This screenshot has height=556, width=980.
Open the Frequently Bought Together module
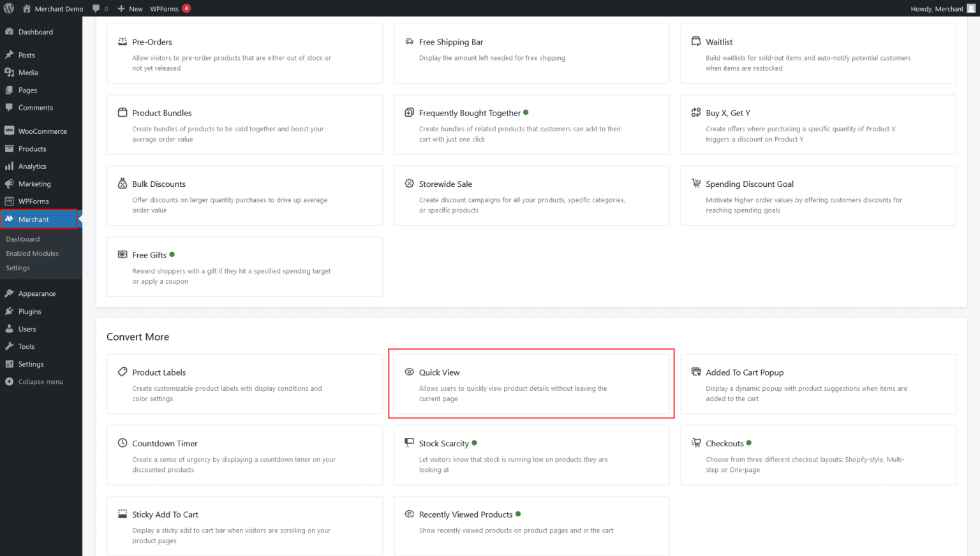pyautogui.click(x=470, y=113)
